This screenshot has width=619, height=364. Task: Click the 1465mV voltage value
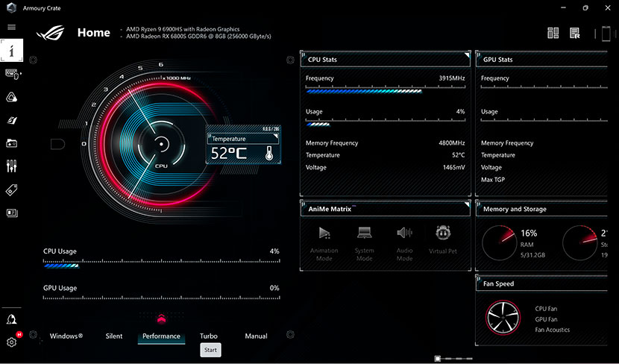(454, 167)
